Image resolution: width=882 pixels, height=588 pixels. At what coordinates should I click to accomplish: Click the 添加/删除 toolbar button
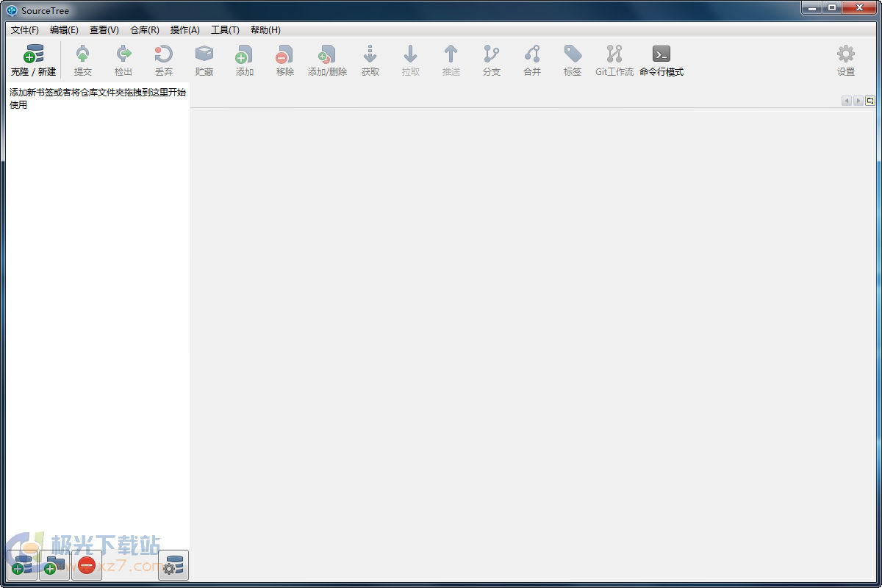click(x=326, y=59)
